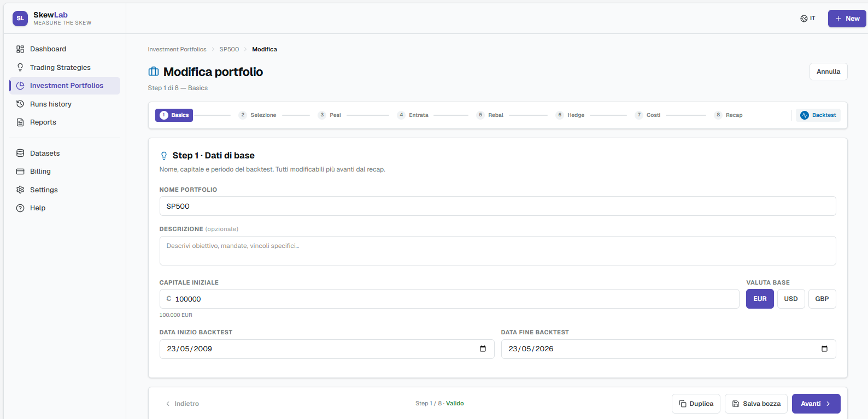Go to step 2 Selezione

point(257,115)
